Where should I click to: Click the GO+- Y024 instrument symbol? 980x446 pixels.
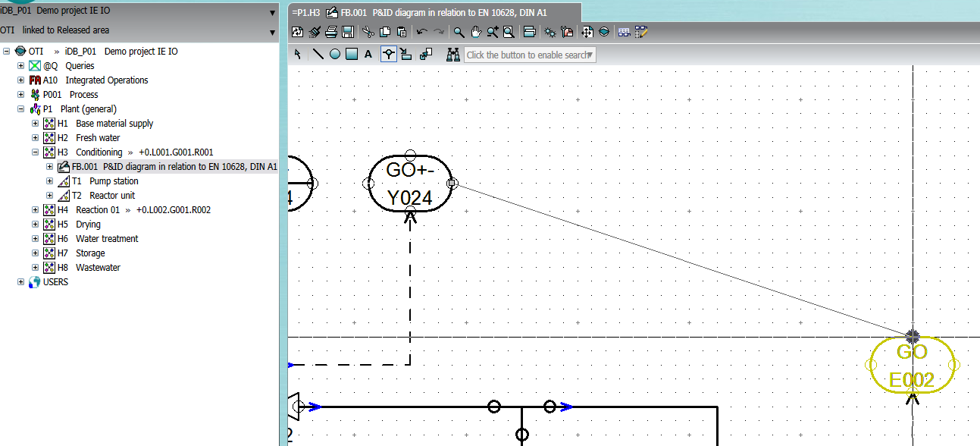pyautogui.click(x=410, y=184)
